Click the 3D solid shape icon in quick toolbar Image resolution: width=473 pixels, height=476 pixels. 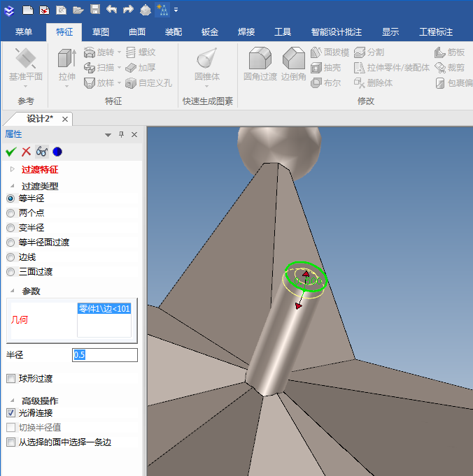tap(146, 10)
